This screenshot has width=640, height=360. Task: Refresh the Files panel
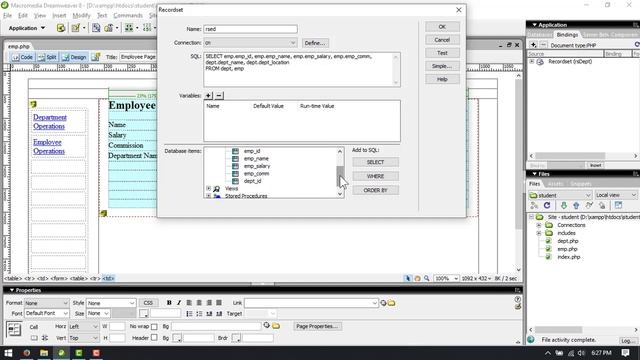(547, 205)
